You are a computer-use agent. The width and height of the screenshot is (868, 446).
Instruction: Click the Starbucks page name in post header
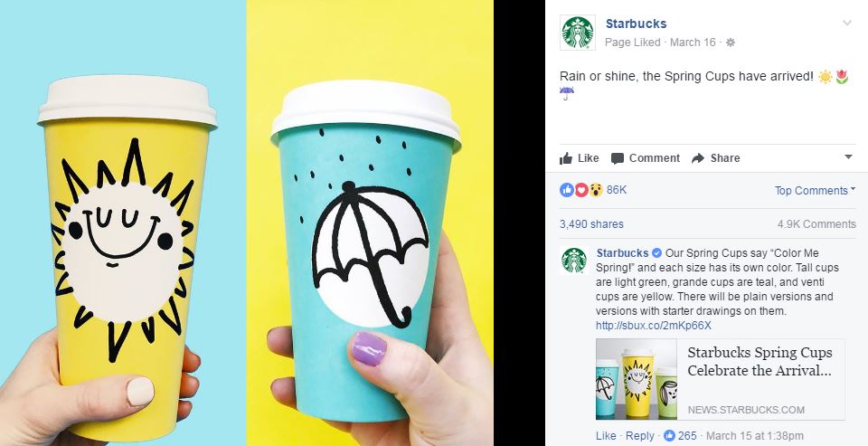click(x=636, y=24)
